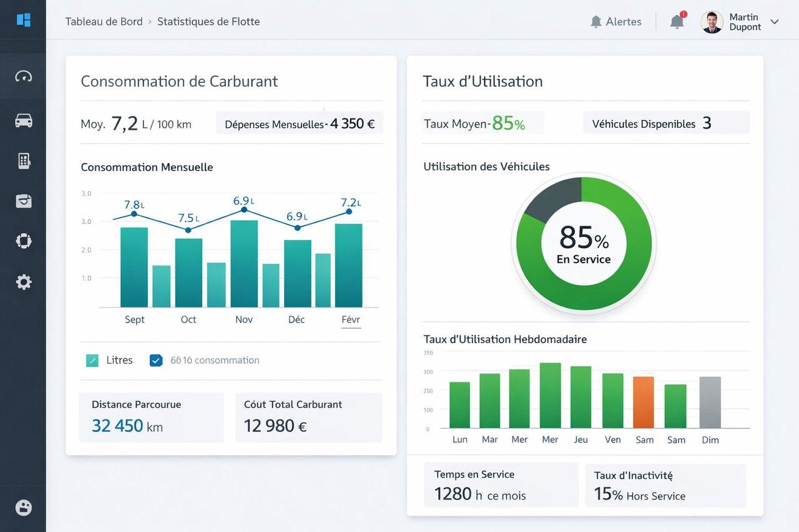Click the Véhicules Disponibles panel
This screenshot has height=532, width=799.
666,123
